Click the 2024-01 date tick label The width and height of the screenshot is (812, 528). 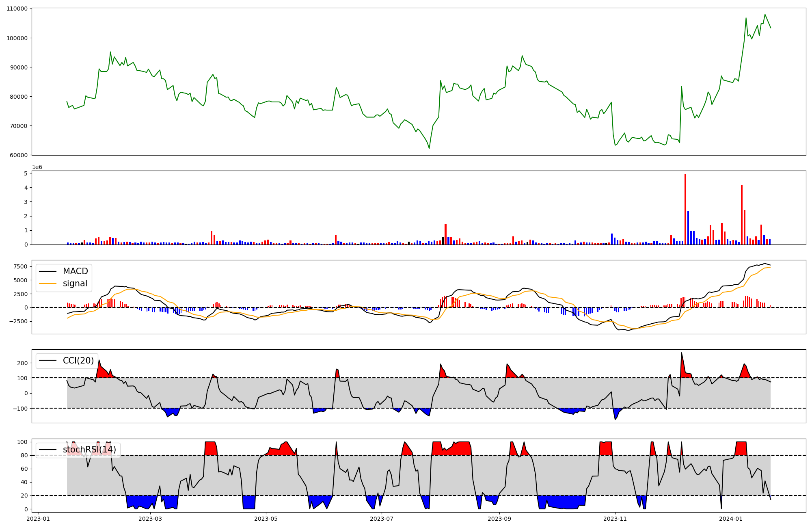(731, 518)
